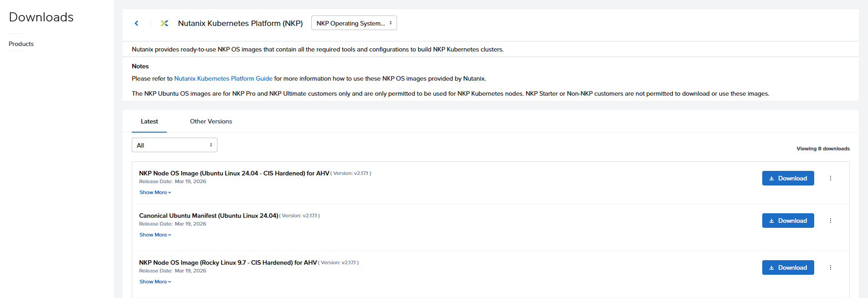Switch to the Latest tab
Screen dimensions: 868x298
150,121
